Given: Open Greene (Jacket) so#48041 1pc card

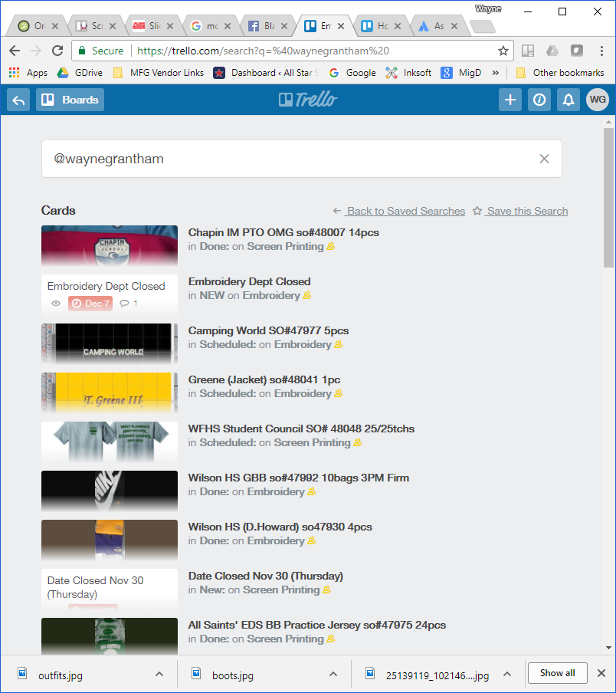Looking at the screenshot, I should [264, 379].
